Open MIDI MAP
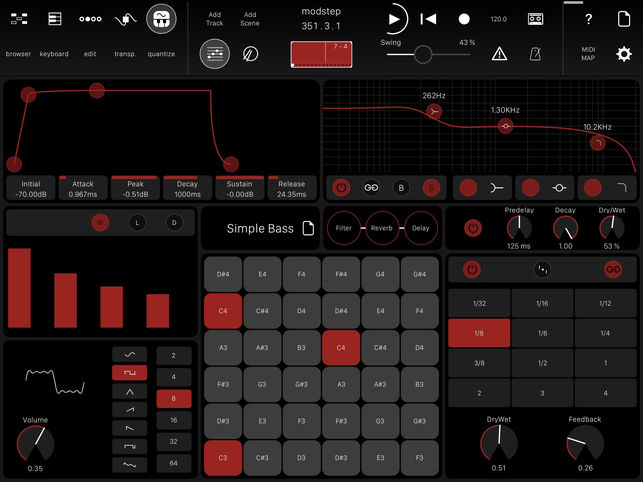 point(588,54)
